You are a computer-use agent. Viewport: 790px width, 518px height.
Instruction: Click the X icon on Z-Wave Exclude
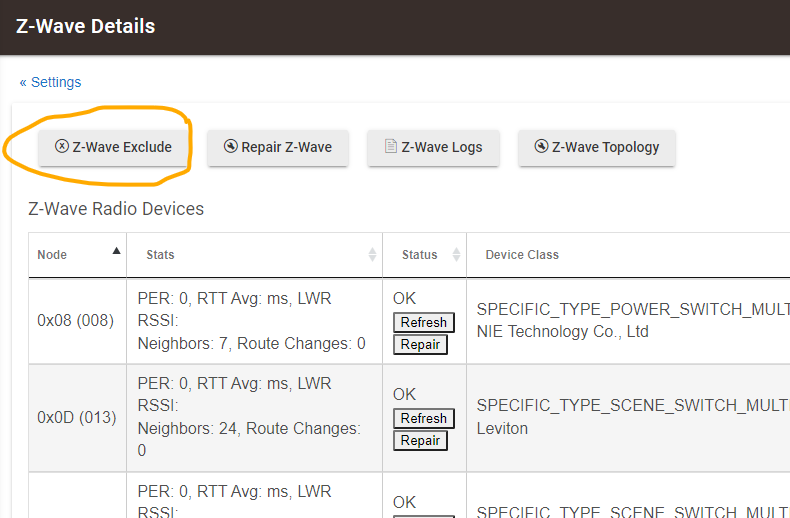tap(62, 147)
